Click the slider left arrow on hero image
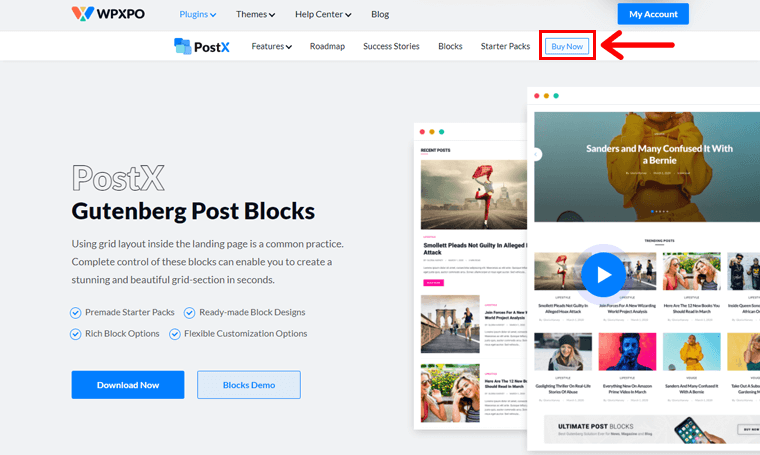The image size is (760, 455). tap(537, 154)
